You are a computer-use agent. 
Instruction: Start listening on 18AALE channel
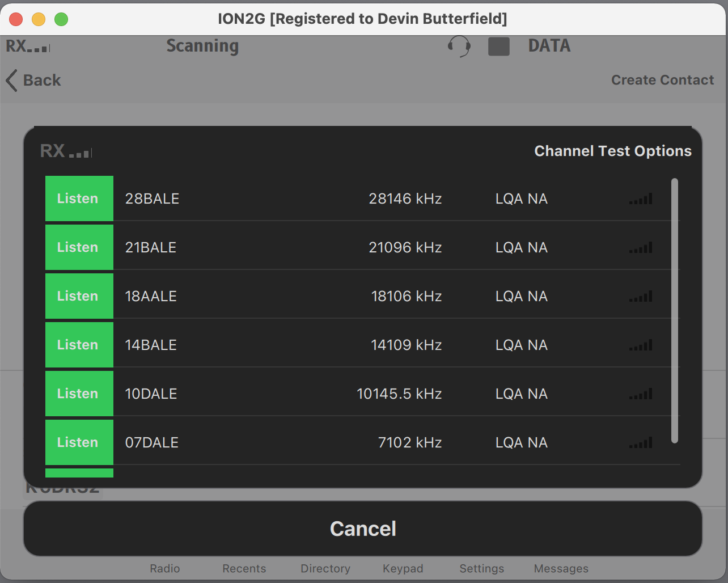coord(79,296)
